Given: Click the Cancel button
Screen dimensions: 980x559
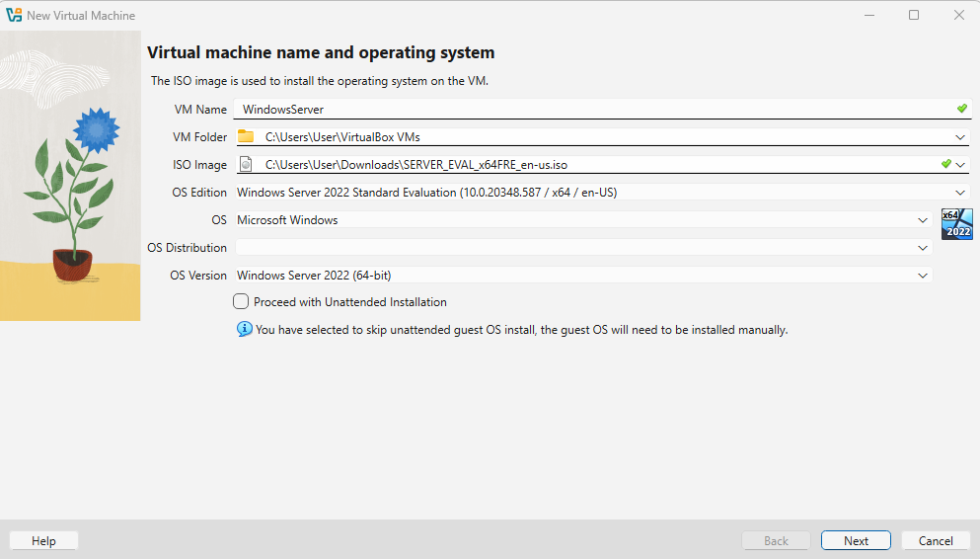Looking at the screenshot, I should [936, 541].
